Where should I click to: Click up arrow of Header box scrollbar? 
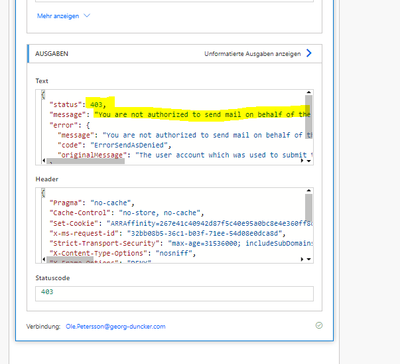pos(309,191)
